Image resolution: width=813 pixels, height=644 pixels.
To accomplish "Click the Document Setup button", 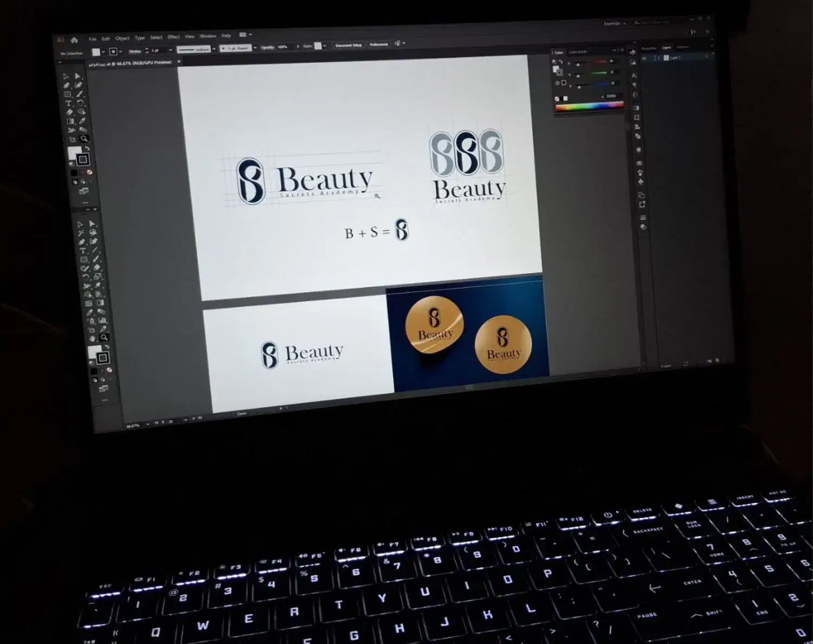I will pos(349,46).
